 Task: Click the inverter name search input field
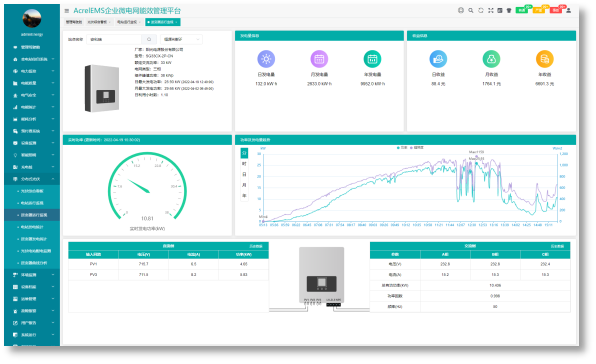click(x=114, y=39)
